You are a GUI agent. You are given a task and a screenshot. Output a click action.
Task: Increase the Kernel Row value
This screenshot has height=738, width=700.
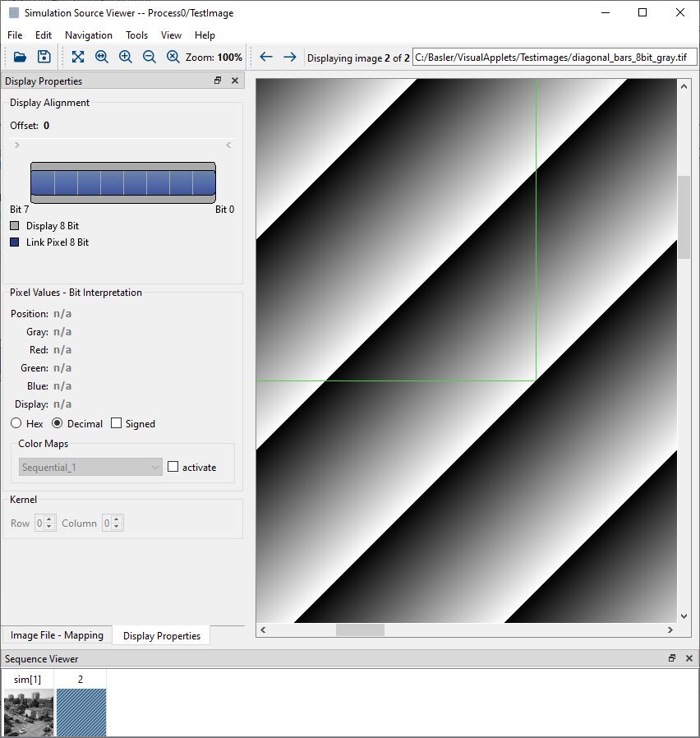(x=51, y=519)
